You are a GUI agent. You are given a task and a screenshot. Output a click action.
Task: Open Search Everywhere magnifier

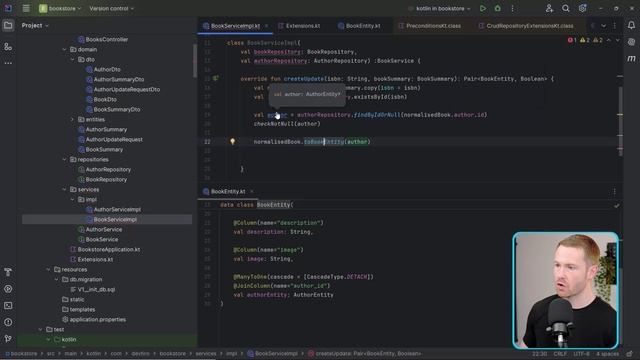566,8
